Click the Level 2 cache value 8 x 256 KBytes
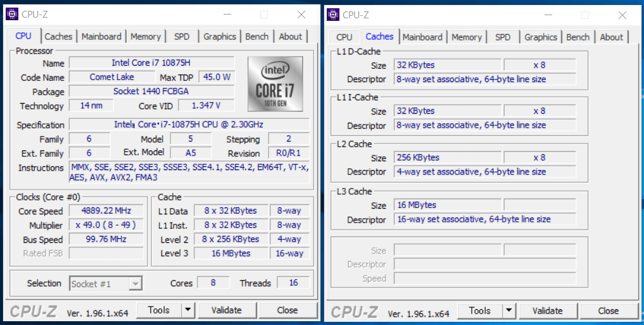Viewport: 644px width, 325px height. point(231,239)
